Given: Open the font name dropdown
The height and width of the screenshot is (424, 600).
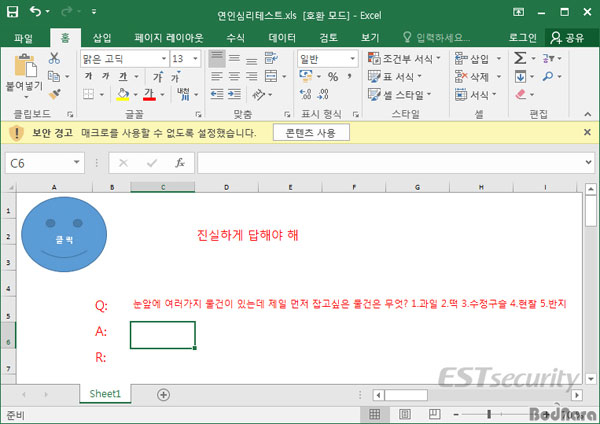Looking at the screenshot, I should (x=164, y=59).
